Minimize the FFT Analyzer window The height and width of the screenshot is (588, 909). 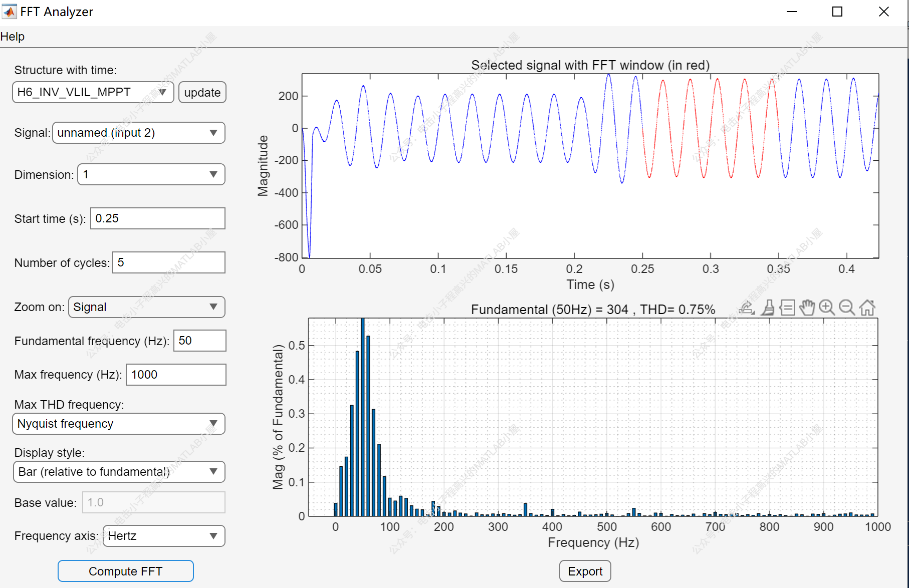792,12
